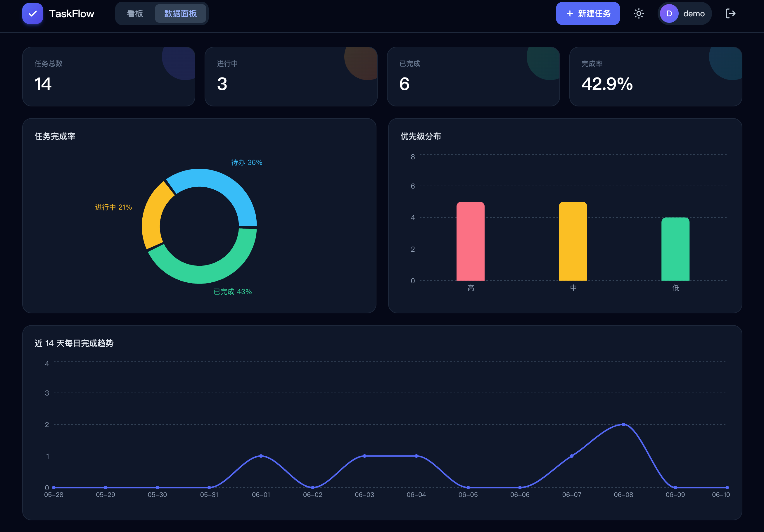The width and height of the screenshot is (764, 532).
Task: Click the 高 axis label
Action: tap(471, 288)
